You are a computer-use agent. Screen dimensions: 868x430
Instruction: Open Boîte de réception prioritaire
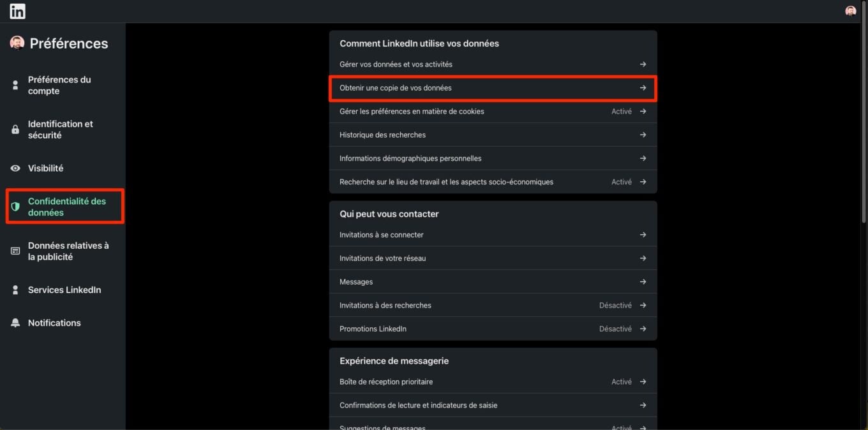pos(493,382)
